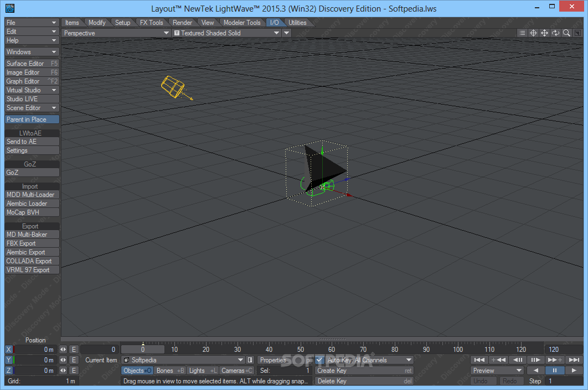The width and height of the screenshot is (588, 390).
Task: Switch selection mode to Bones
Action: 170,370
